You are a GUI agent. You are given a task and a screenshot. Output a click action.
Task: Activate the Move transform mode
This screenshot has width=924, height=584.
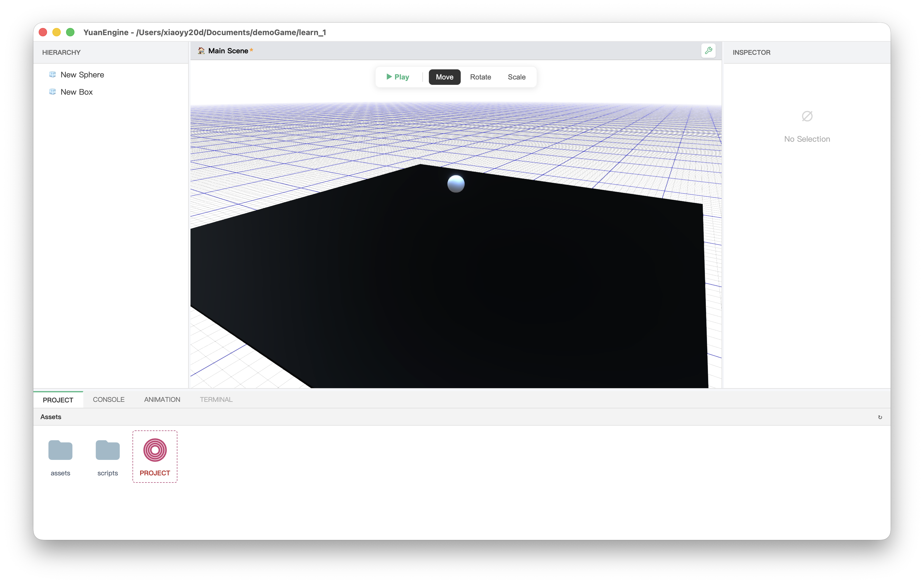[444, 77]
